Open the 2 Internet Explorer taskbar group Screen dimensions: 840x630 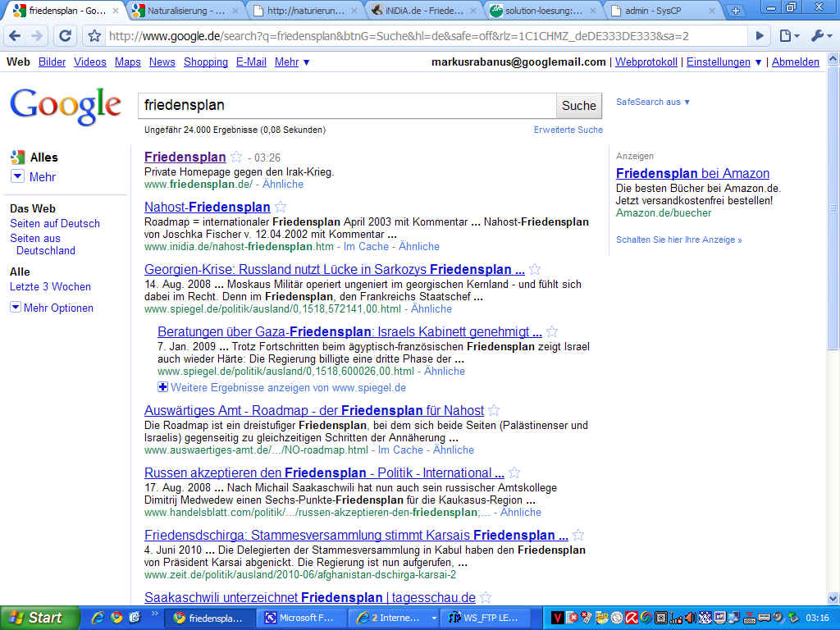tap(395, 618)
